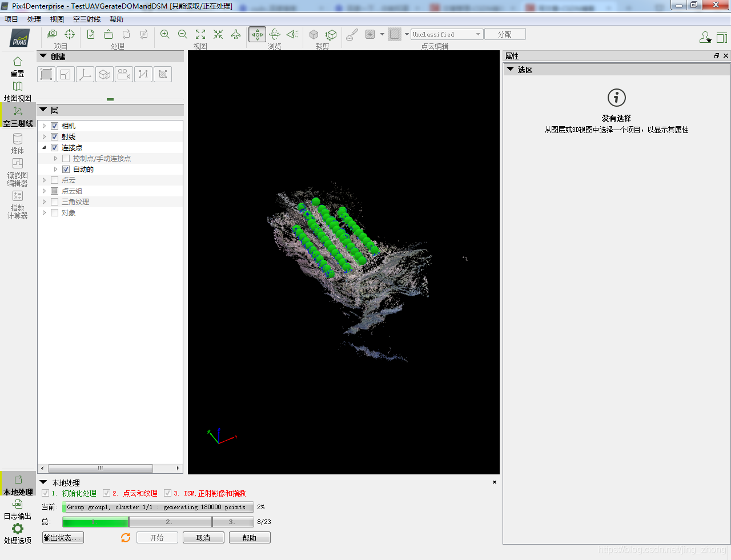This screenshot has height=560, width=731.
Task: Open the 空三射线 menu
Action: pyautogui.click(x=87, y=19)
